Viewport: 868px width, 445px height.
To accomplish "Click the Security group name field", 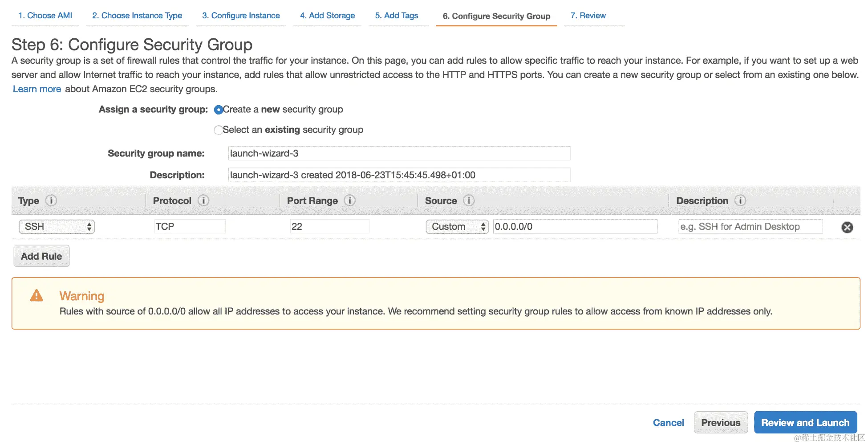I will (x=399, y=153).
